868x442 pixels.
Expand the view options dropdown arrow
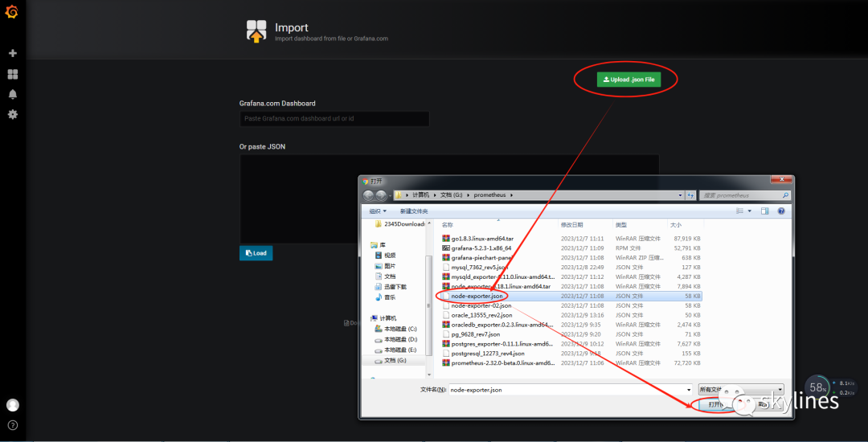click(x=750, y=211)
